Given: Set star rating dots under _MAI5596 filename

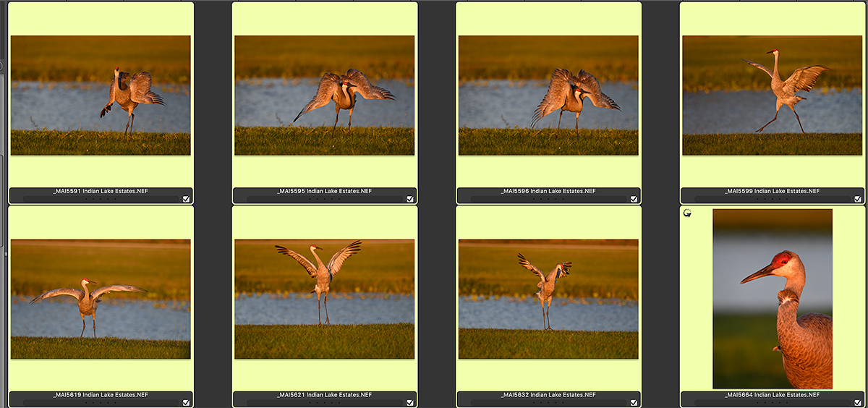Looking at the screenshot, I should 548,199.
